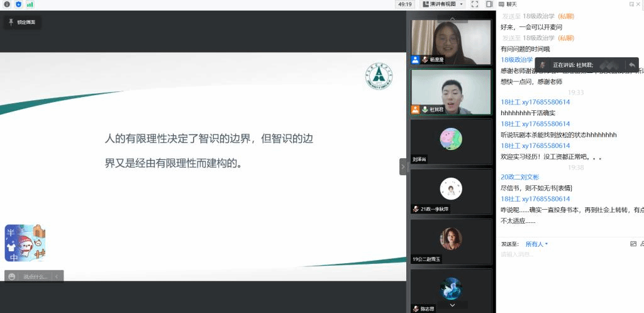Viewport: 644px width, 313px height.
Task: Open the emoji picker in the bottom bar
Action: point(12,276)
